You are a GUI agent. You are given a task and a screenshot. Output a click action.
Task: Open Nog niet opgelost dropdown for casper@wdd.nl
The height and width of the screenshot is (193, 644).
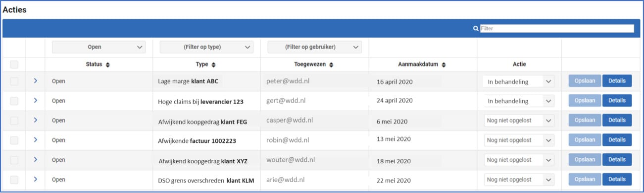pos(519,121)
